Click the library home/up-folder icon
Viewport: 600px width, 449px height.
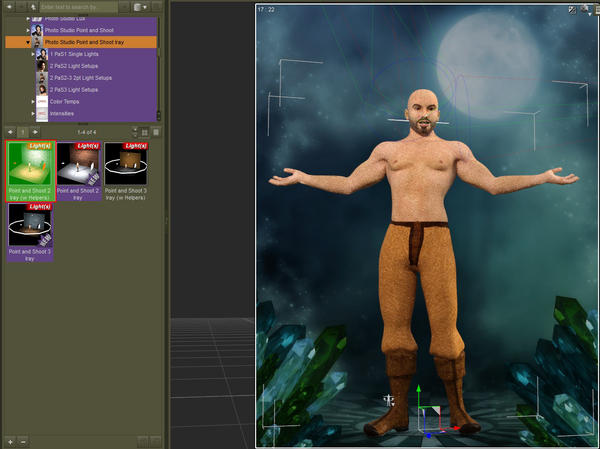tap(33, 7)
